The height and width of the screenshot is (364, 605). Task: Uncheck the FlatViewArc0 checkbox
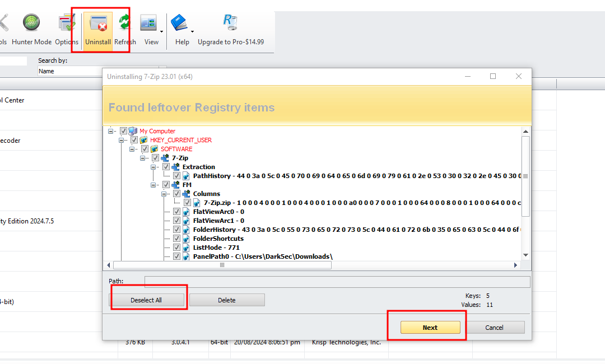click(176, 212)
